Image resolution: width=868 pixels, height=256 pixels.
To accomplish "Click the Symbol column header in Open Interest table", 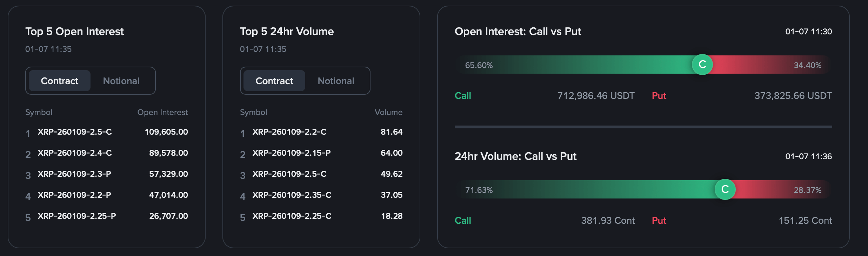I will coord(39,112).
